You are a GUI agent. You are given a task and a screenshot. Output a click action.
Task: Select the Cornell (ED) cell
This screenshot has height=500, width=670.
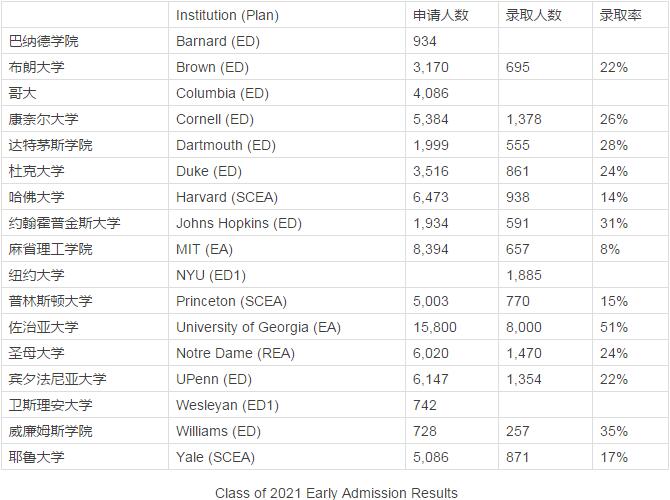215,119
